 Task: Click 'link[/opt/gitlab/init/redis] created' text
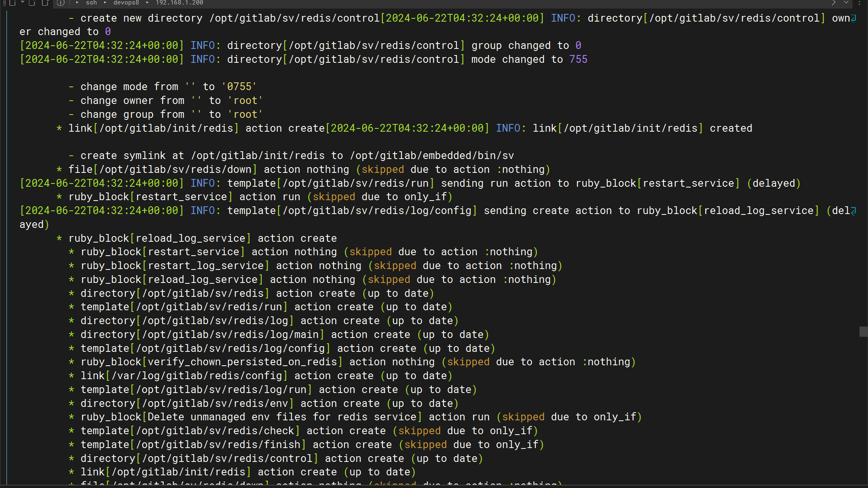tap(642, 128)
